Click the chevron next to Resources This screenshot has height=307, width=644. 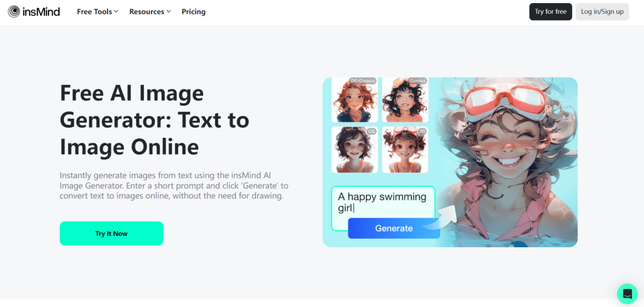[169, 11]
